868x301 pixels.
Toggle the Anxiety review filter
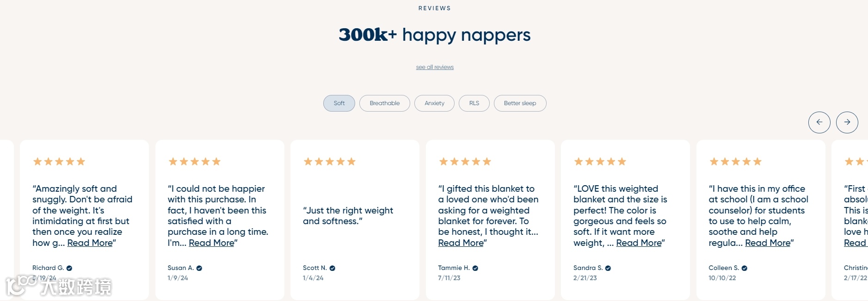click(x=434, y=103)
